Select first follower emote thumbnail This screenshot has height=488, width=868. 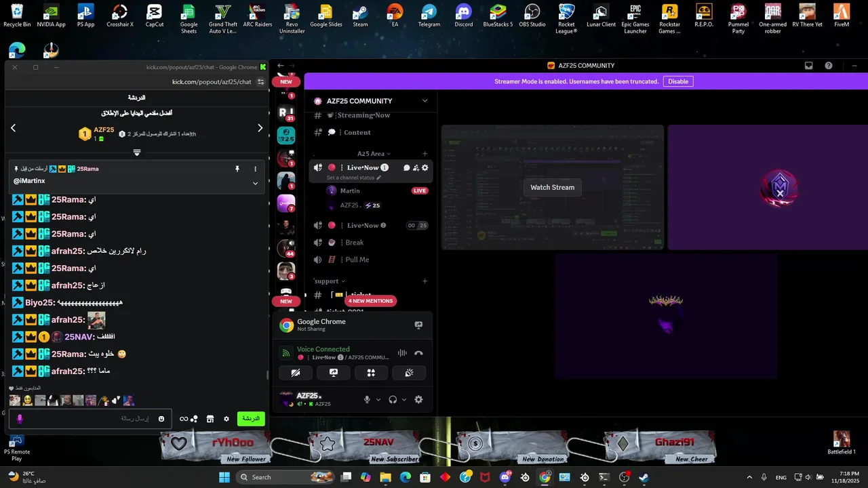15,401
